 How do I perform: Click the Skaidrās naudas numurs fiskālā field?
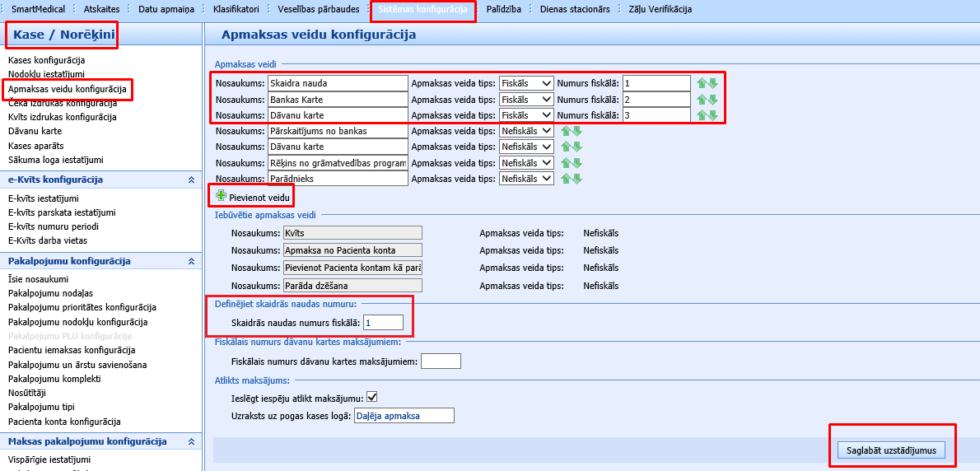[383, 322]
